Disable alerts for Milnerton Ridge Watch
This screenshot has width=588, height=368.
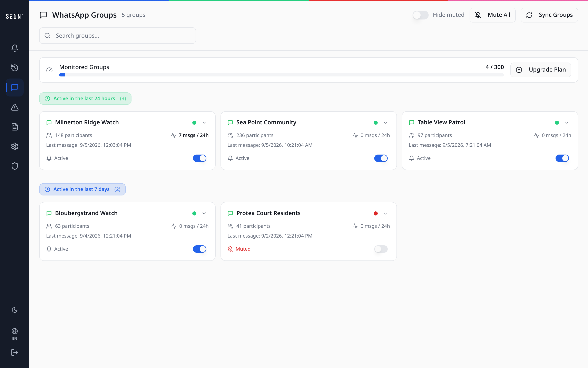click(199, 158)
